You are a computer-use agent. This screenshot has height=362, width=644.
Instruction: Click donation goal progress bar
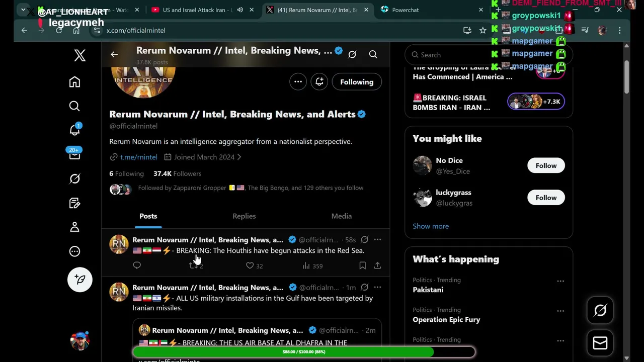click(x=304, y=351)
